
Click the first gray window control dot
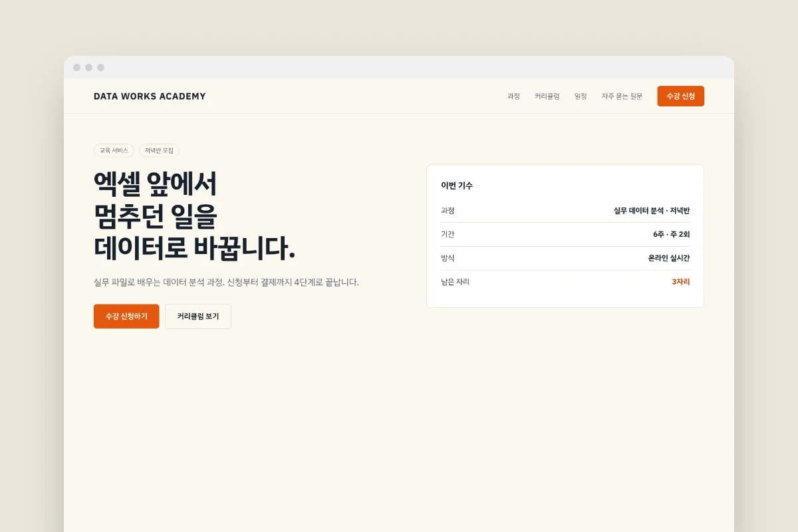coord(77,68)
